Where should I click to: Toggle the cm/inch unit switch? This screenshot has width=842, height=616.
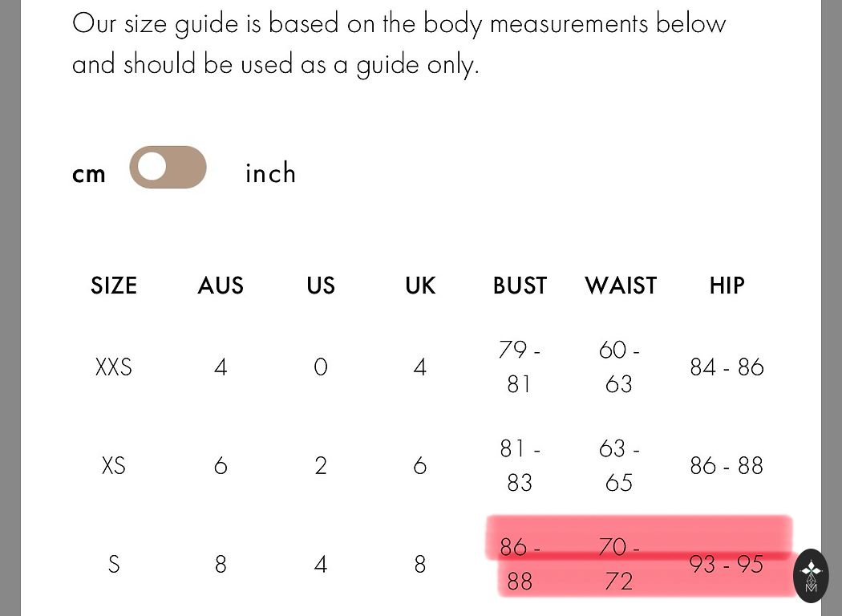click(168, 168)
